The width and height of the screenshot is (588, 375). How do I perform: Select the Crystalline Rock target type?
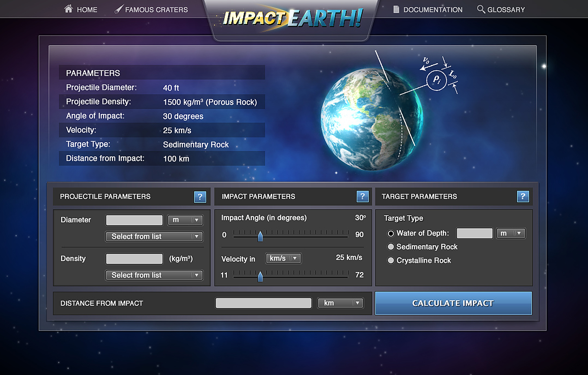click(x=391, y=260)
